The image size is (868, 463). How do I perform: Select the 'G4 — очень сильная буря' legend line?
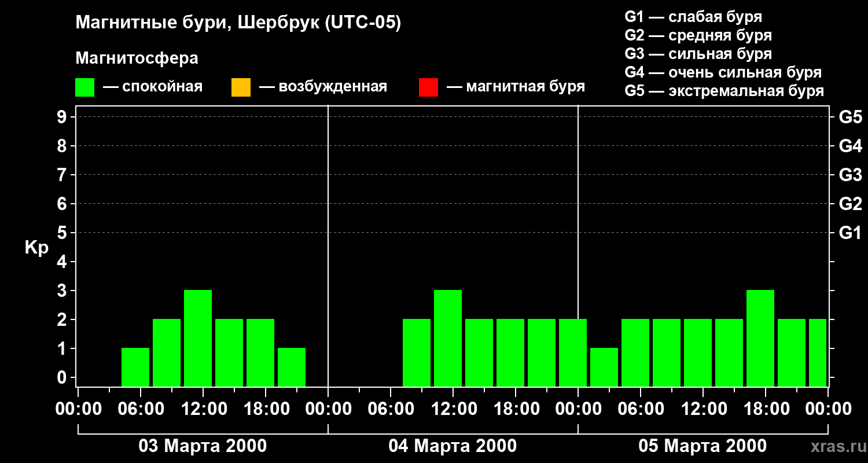pyautogui.click(x=723, y=72)
